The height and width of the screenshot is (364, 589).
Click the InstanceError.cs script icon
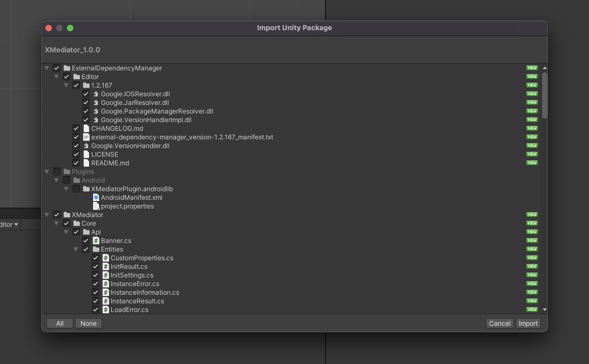[x=106, y=284]
